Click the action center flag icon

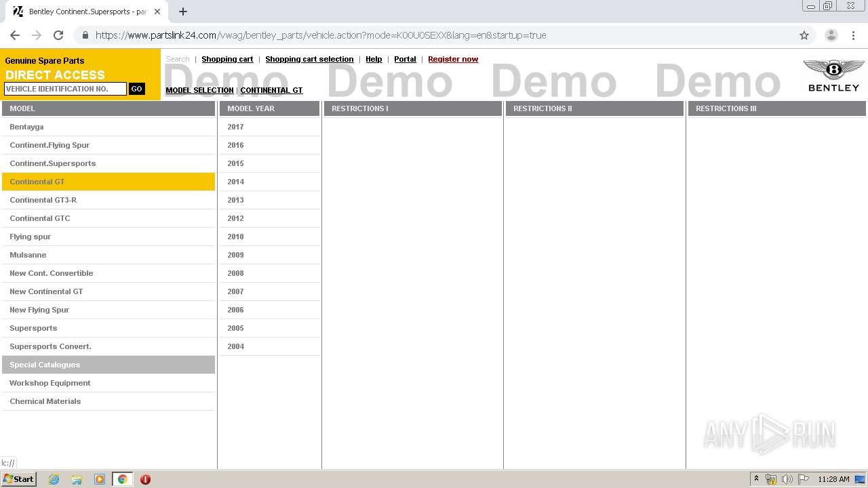click(804, 479)
